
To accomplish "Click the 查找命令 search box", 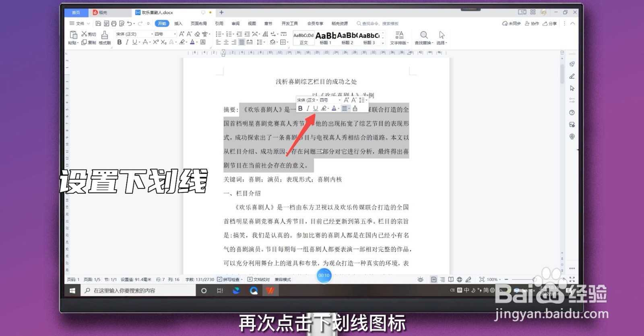I will pos(378,24).
